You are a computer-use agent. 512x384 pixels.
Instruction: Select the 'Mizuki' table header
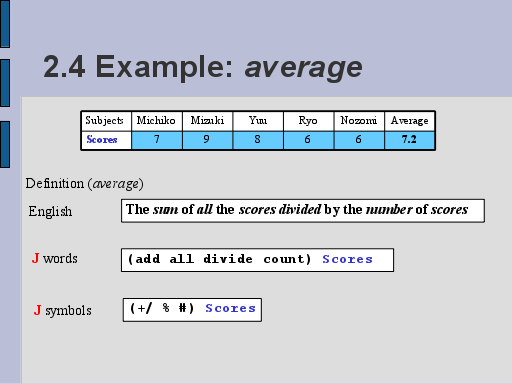tap(207, 121)
